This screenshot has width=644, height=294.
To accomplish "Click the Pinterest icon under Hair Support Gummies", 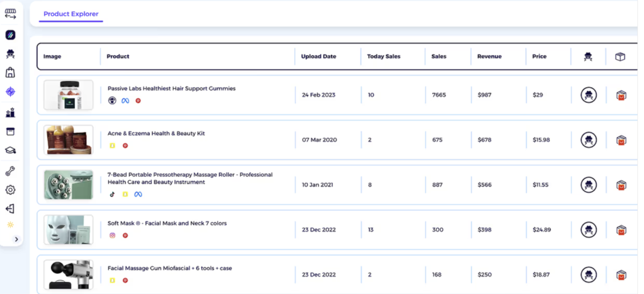I will [138, 101].
